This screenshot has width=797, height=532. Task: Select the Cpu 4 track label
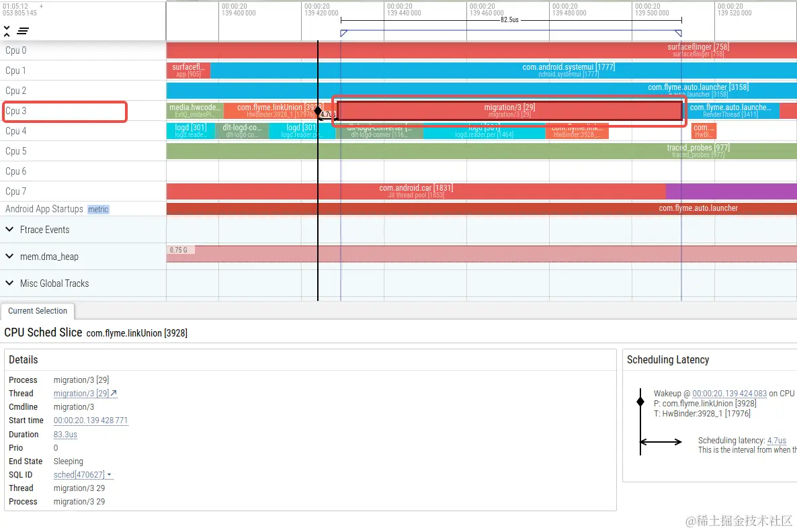tap(15, 130)
